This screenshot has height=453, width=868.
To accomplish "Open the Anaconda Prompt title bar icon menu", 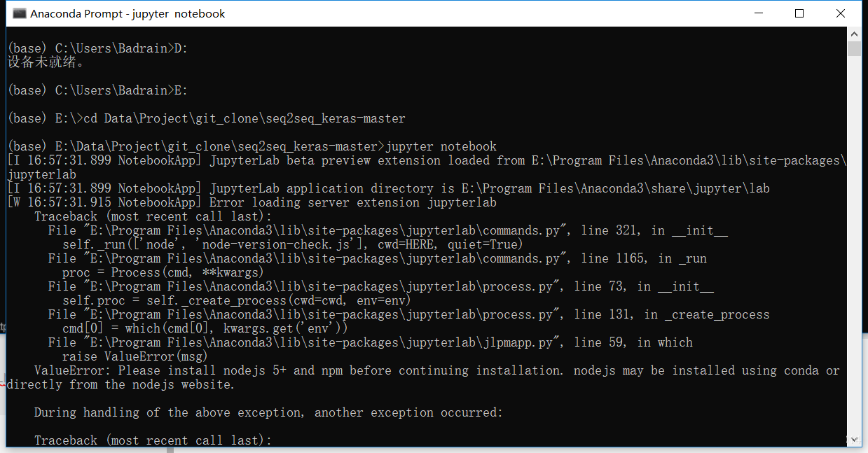I will pos(20,13).
